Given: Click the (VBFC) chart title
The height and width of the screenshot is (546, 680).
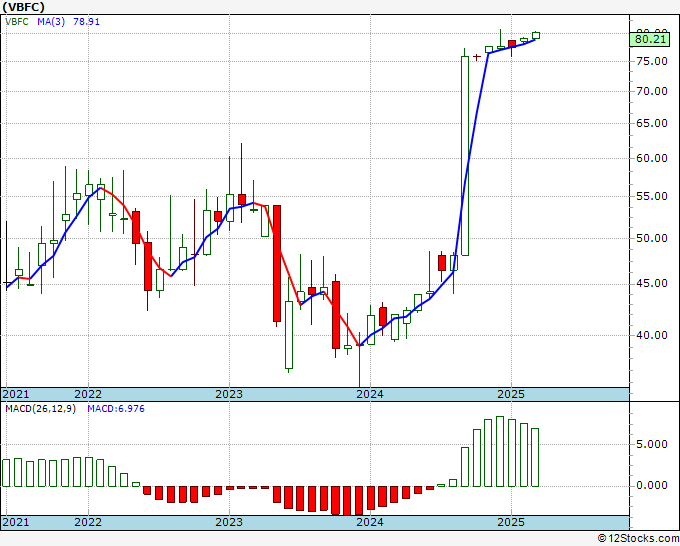Looking at the screenshot, I should (24, 7).
